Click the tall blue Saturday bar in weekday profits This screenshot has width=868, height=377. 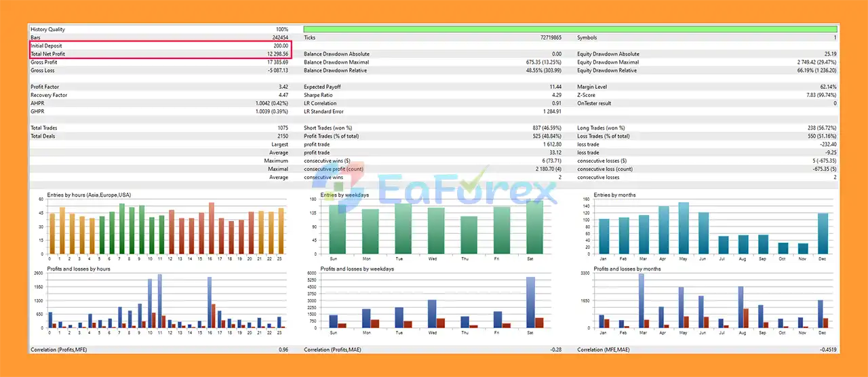click(530, 302)
